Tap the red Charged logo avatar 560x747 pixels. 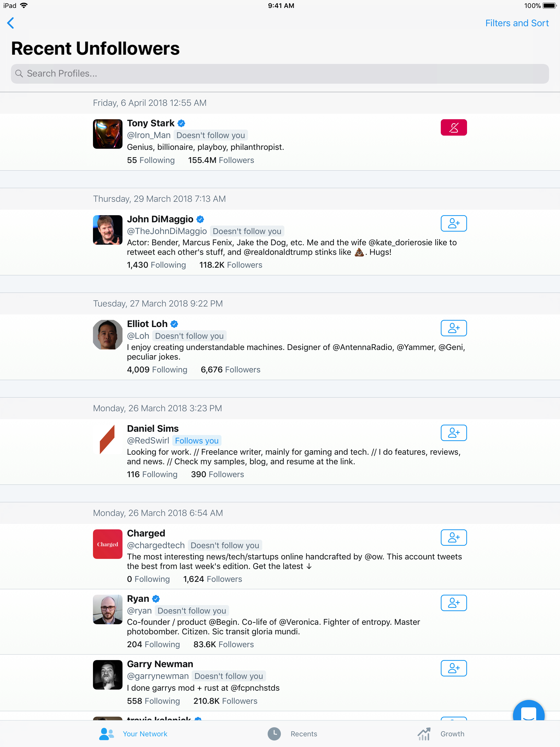point(107,544)
